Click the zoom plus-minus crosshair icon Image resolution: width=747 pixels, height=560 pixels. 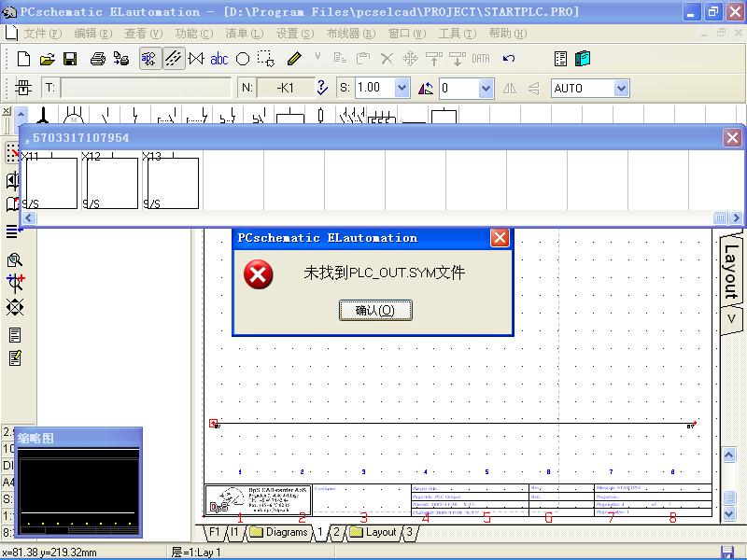[x=15, y=284]
